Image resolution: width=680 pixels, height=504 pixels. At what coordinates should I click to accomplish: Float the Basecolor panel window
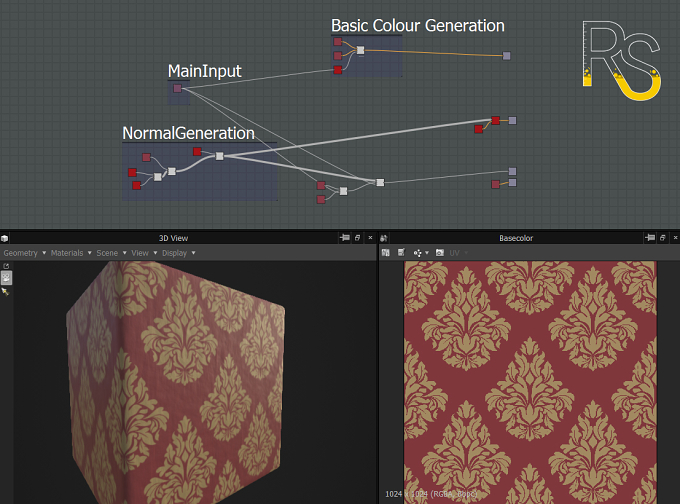click(662, 238)
